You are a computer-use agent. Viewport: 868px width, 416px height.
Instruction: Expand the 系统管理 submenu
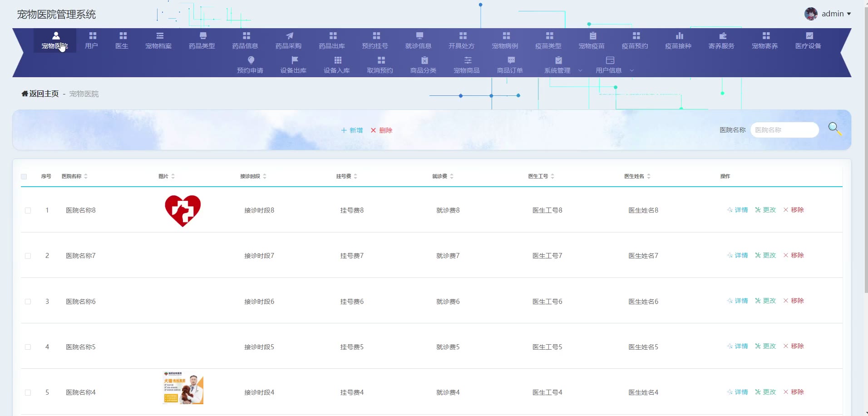pyautogui.click(x=562, y=70)
